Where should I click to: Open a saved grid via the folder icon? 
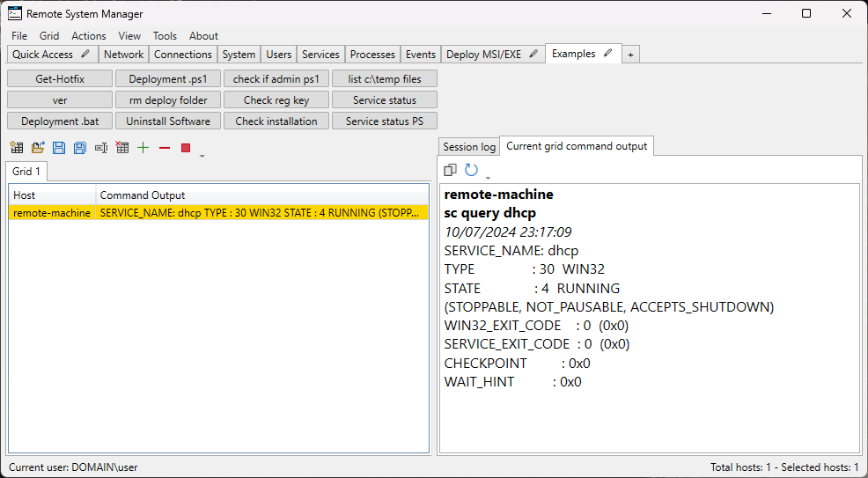tap(38, 148)
